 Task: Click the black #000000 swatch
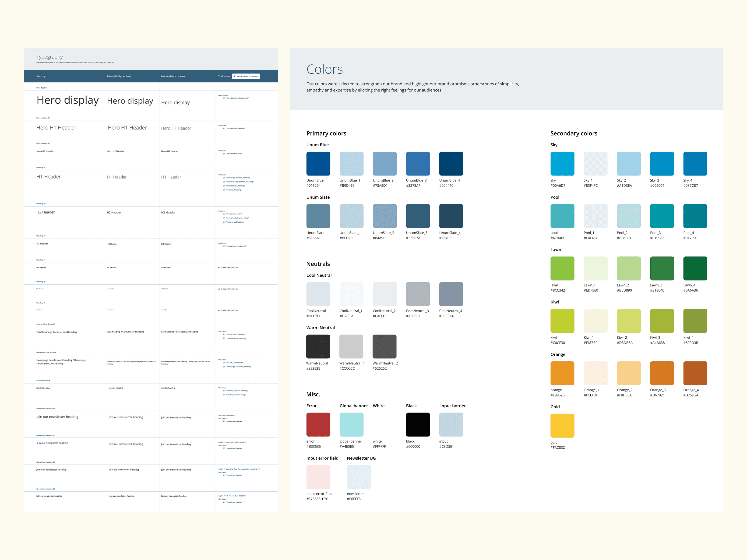[x=418, y=425]
